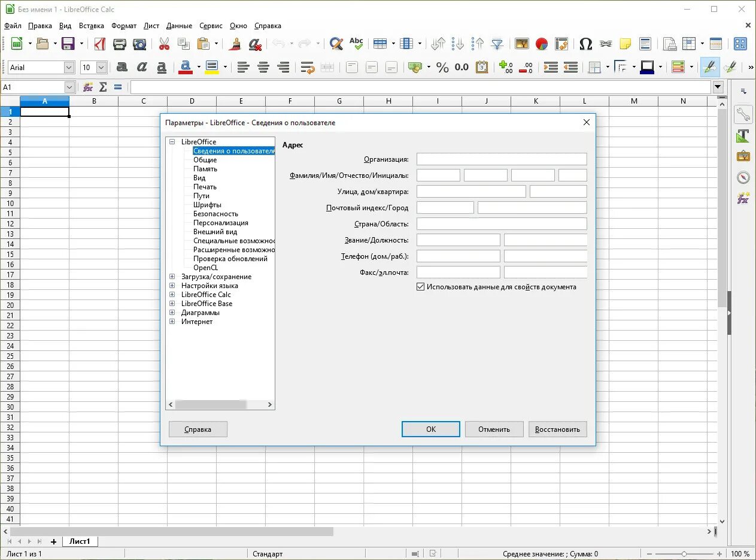Click the Export as PDF toolbar icon

coord(100,44)
